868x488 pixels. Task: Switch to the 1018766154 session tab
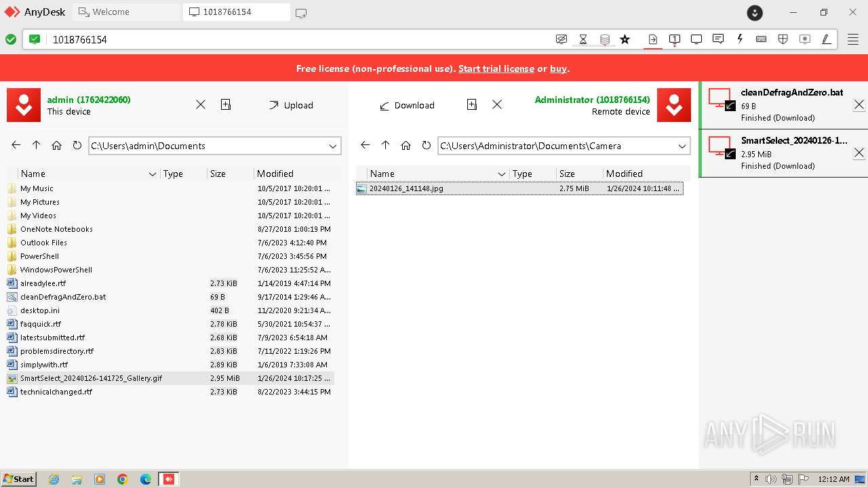(x=237, y=12)
